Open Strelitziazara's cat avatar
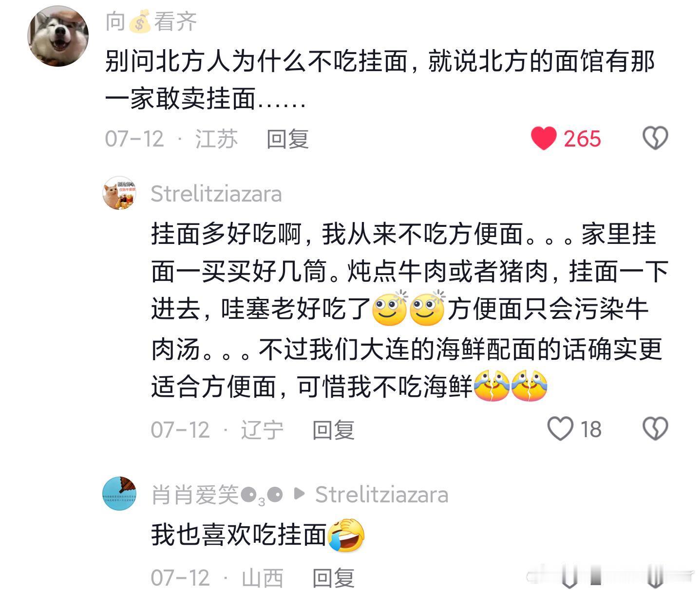The width and height of the screenshot is (700, 590). [x=119, y=193]
